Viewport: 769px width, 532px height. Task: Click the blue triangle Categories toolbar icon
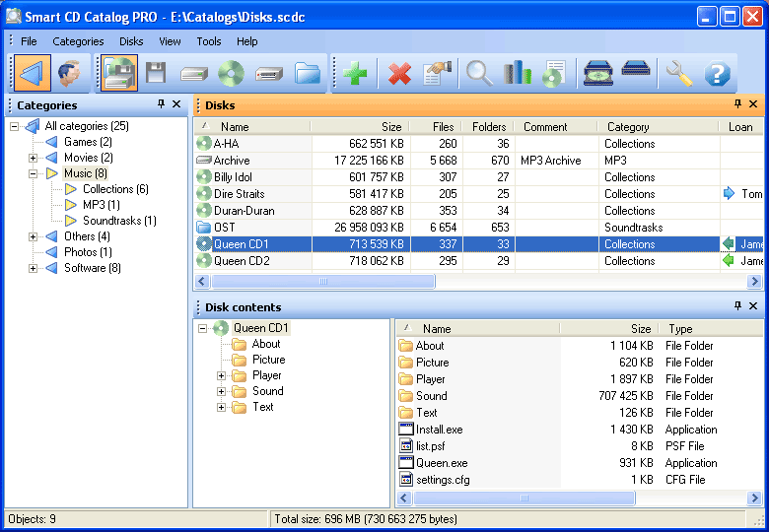coord(32,74)
